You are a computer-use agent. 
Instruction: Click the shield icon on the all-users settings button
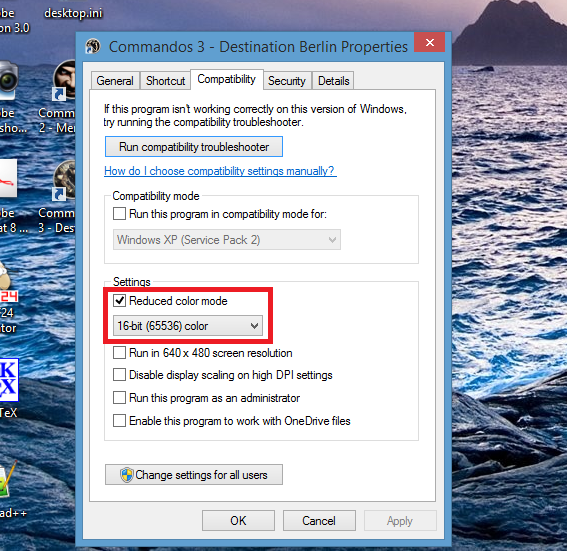click(127, 475)
